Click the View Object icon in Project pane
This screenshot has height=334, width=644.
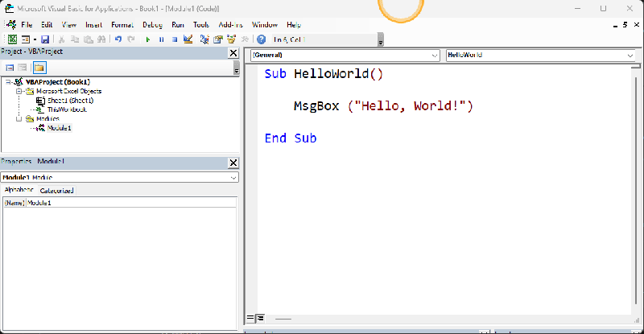click(23, 68)
